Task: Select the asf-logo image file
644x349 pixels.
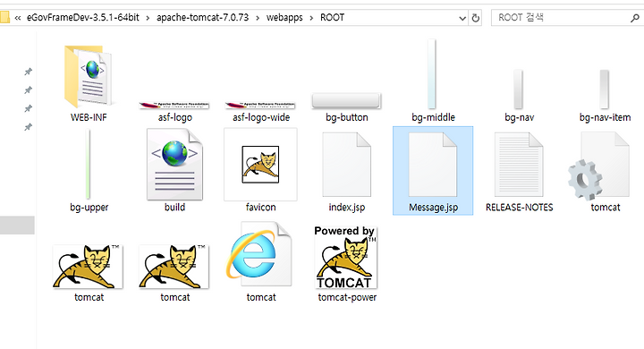Action: pos(175,111)
